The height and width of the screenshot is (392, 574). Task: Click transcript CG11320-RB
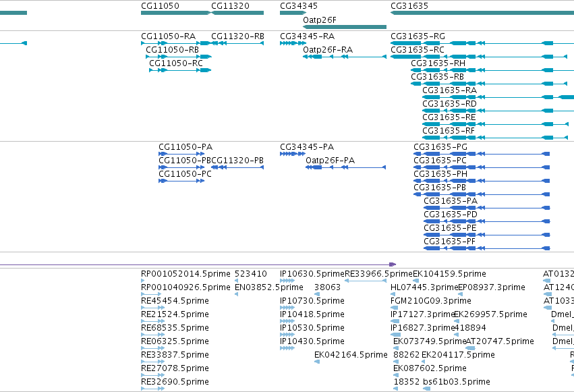click(237, 43)
